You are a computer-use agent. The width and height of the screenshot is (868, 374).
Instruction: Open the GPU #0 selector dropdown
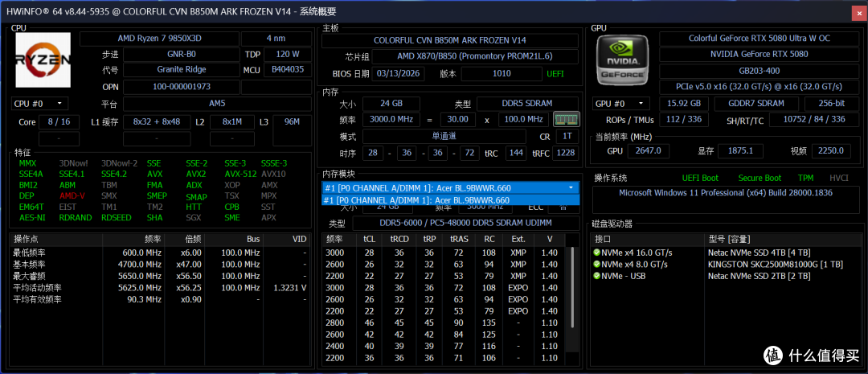point(621,104)
